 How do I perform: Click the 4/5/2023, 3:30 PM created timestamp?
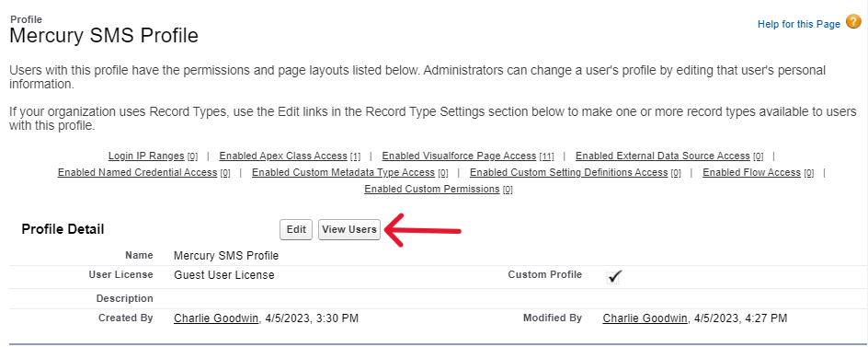click(x=312, y=318)
